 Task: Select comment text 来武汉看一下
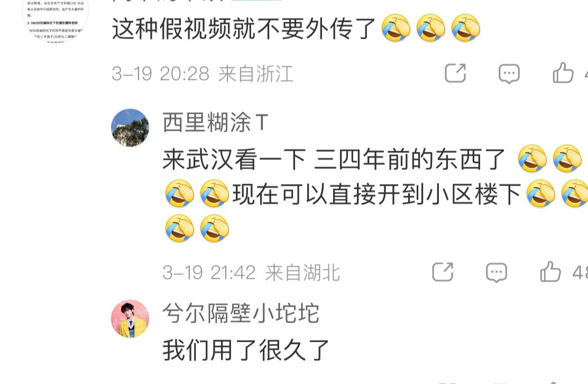point(234,159)
